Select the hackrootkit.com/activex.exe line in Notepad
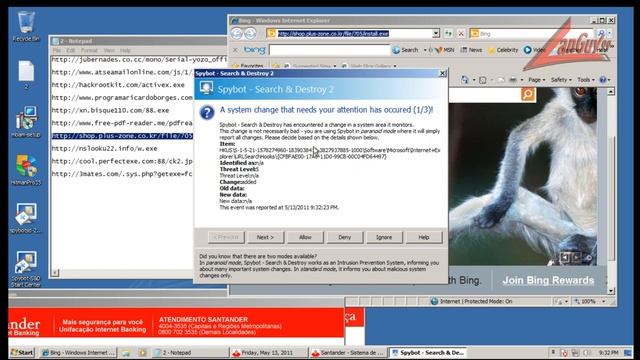Screen dimensions: 640x360 [118, 85]
